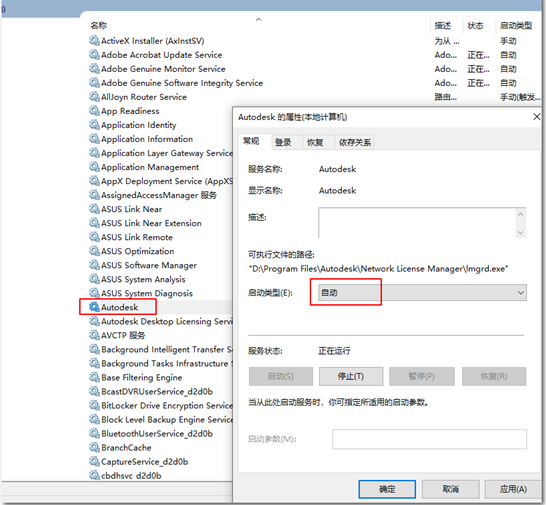
Task: Click the 手动(触发 startup type cell of AllJoyn
Action: point(520,97)
